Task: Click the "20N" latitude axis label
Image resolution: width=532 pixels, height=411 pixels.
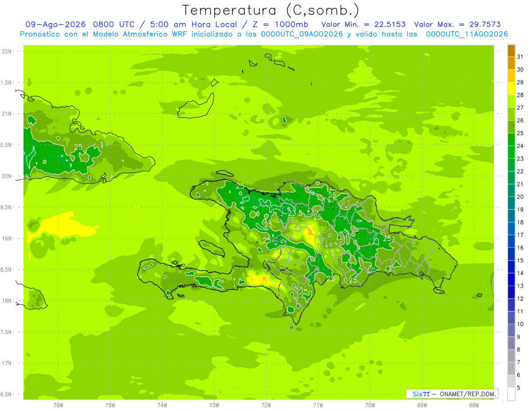Action: point(7,176)
